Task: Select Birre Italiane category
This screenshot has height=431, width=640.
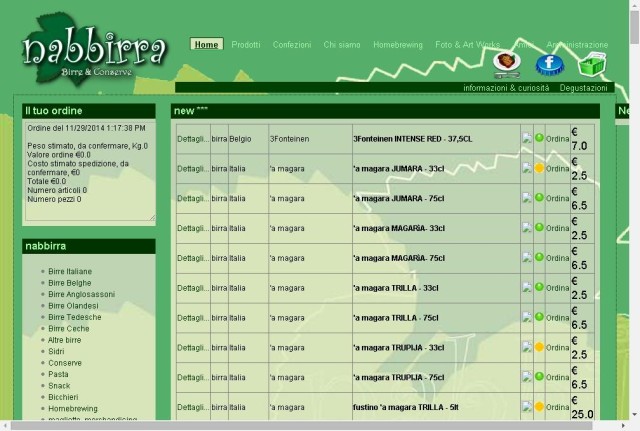Action: (70, 271)
